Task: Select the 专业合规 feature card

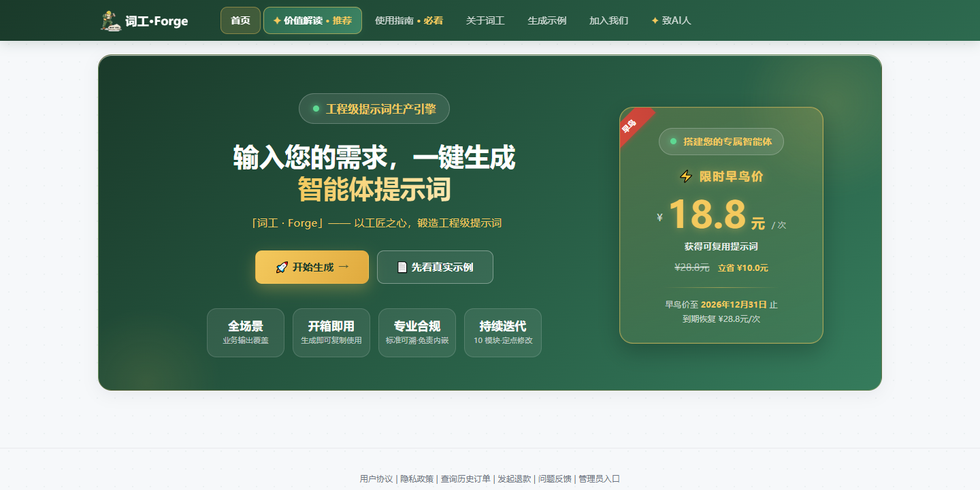Action: [417, 333]
